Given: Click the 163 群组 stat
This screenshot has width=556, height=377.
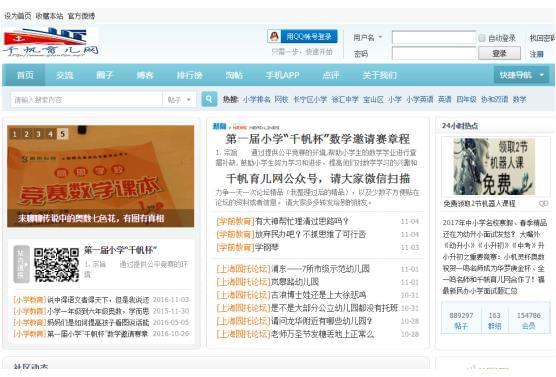Looking at the screenshot, I should 495,320.
